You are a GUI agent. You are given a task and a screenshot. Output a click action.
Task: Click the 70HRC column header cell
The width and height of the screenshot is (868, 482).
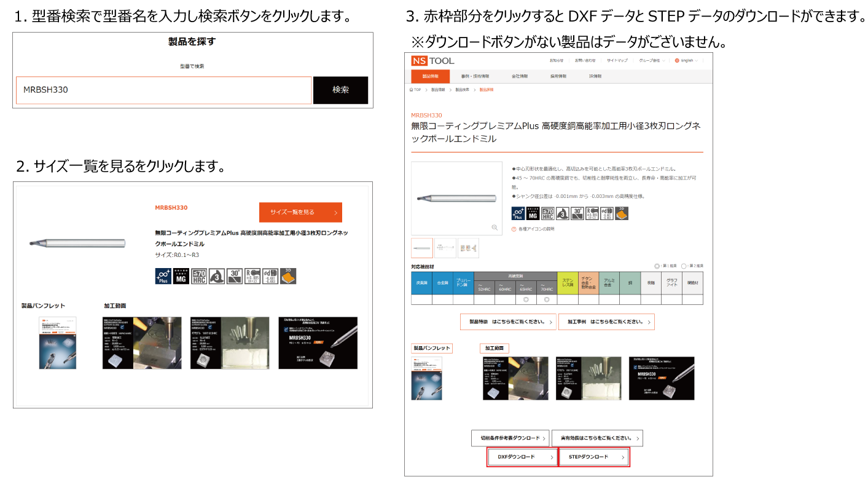(x=547, y=288)
